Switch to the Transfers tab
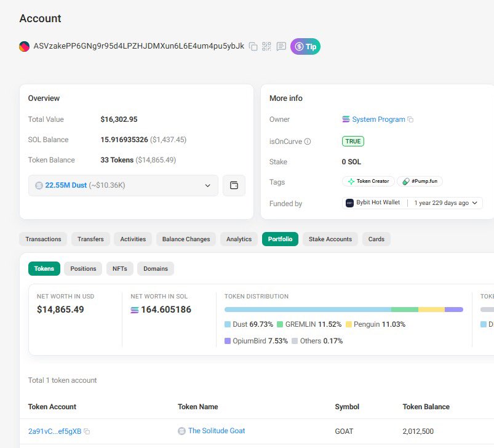Image resolution: width=494 pixels, height=448 pixels. click(x=90, y=239)
